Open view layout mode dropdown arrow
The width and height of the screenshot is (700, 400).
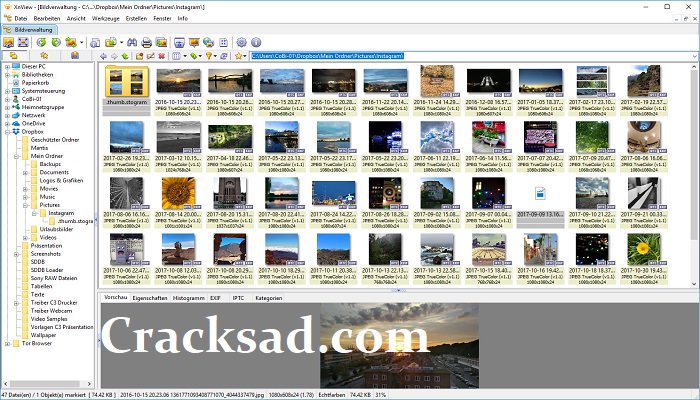pyautogui.click(x=185, y=56)
